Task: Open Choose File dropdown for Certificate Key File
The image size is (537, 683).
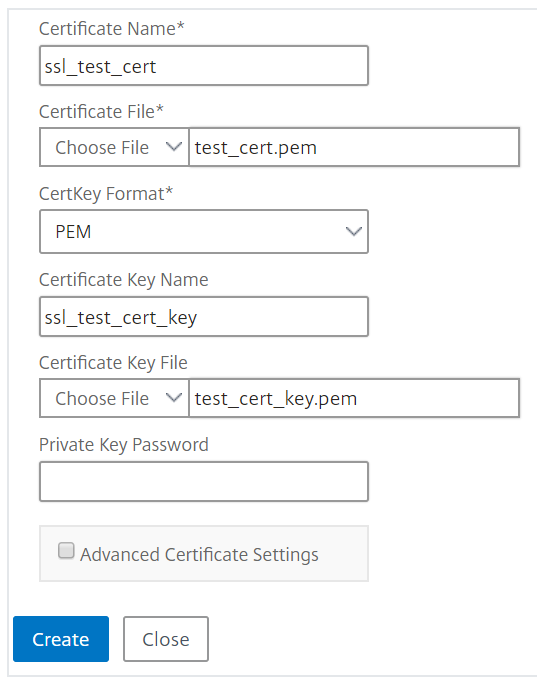Action: (x=114, y=398)
